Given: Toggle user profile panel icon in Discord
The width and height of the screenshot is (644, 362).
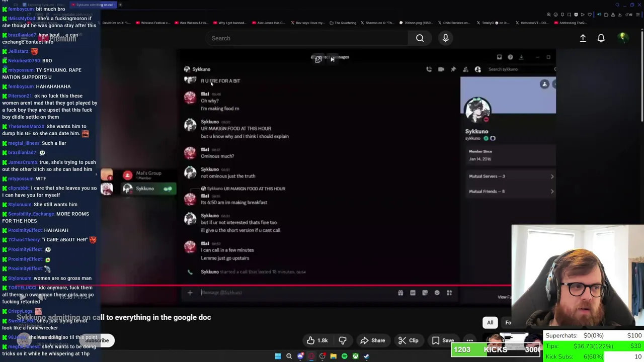Looking at the screenshot, I should pos(477,69).
